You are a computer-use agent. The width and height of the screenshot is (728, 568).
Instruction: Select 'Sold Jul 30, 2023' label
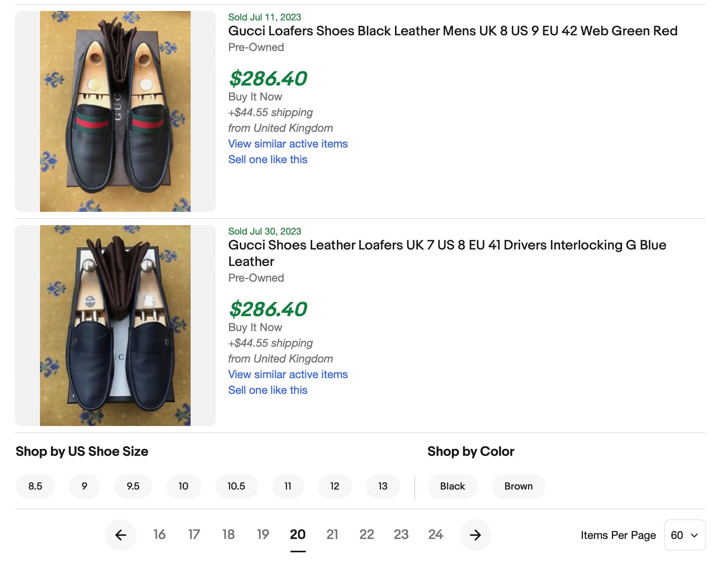[265, 231]
